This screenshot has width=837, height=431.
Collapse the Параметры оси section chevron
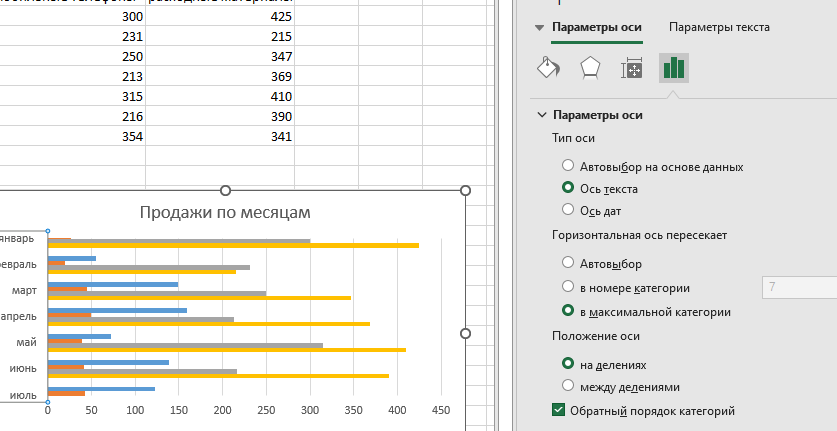[542, 115]
